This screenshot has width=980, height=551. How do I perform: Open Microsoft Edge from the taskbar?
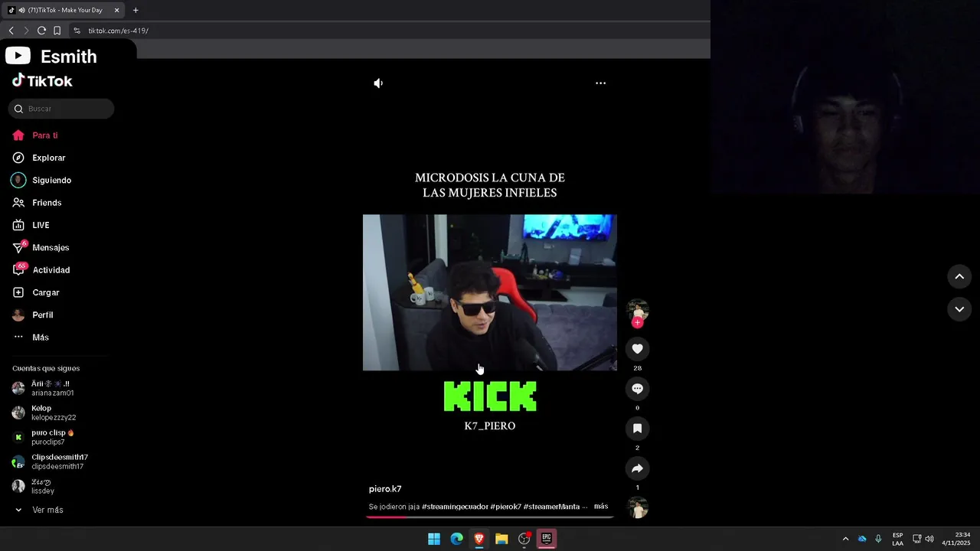(x=456, y=539)
